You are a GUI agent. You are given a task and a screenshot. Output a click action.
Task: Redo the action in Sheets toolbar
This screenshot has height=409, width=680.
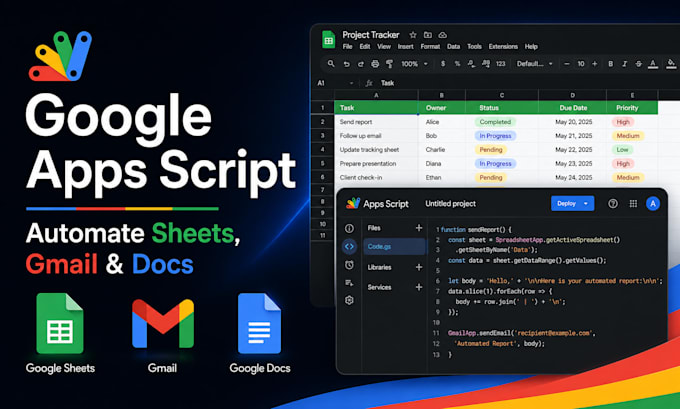[x=360, y=64]
